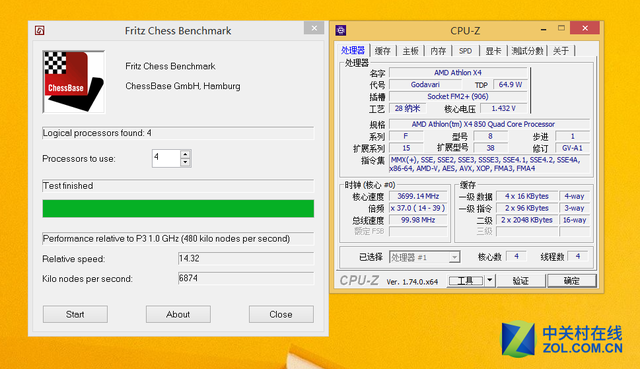The width and height of the screenshot is (640, 369).
Task: Close the Fritz Chess Benchmark window
Action: 314,28
